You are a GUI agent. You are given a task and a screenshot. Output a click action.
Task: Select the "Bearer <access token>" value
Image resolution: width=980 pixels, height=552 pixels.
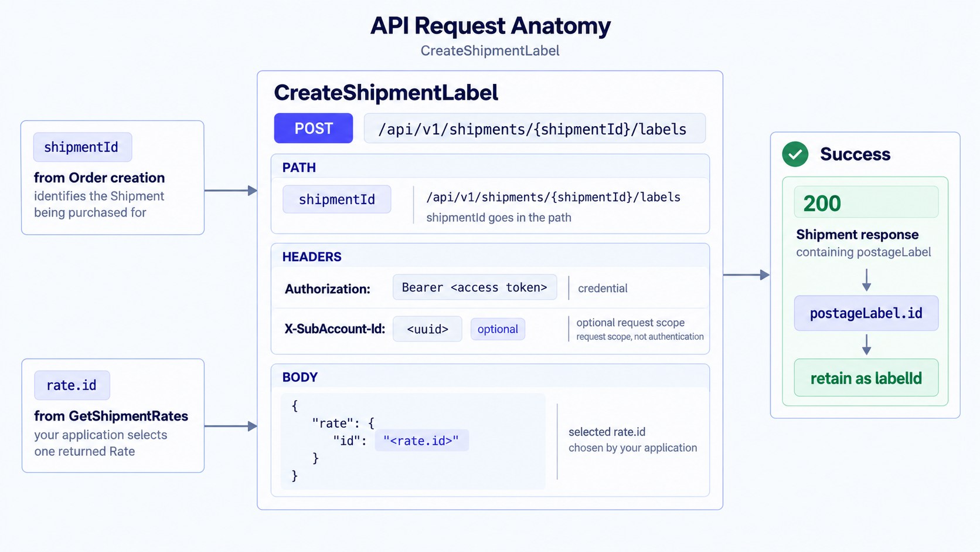475,287
